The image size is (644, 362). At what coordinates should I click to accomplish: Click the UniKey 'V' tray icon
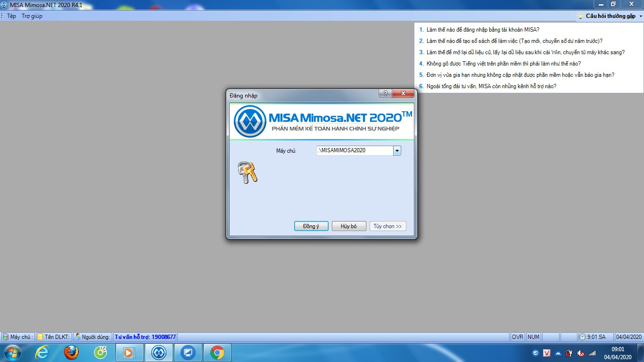[547, 353]
